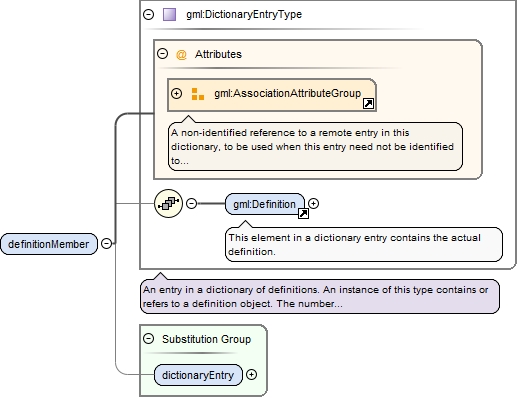Click the gml:DictionaryEntryType title text
The height and width of the screenshot is (398, 518).
pyautogui.click(x=244, y=14)
